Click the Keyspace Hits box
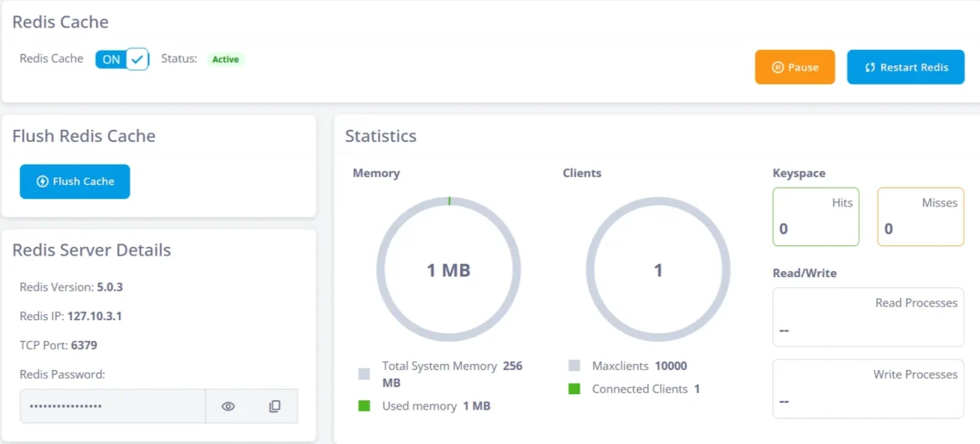The height and width of the screenshot is (444, 980). pos(815,217)
